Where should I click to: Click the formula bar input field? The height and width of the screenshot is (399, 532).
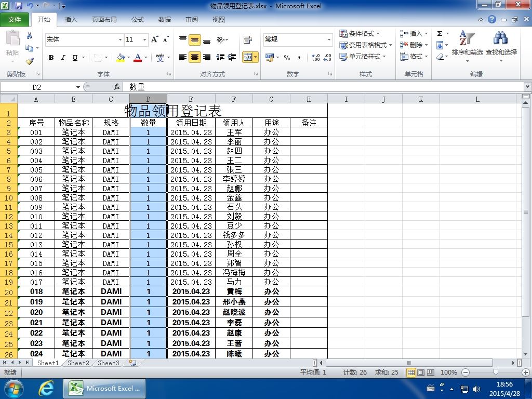[x=324, y=87]
